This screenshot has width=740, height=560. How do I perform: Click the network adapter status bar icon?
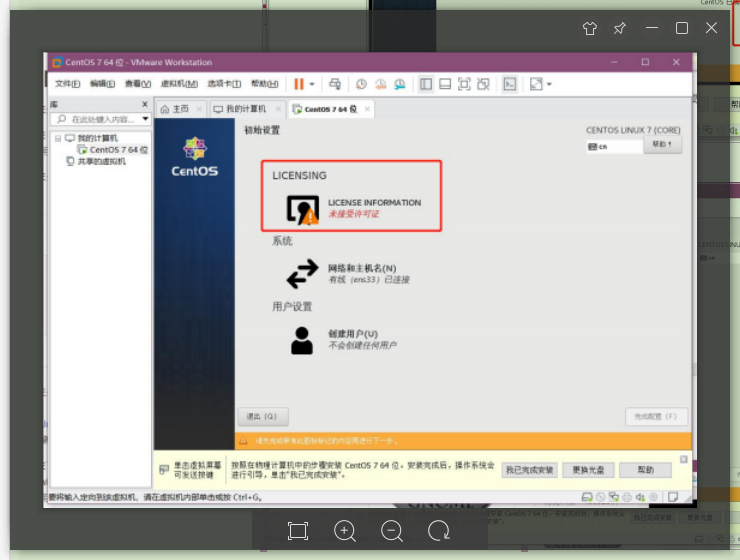614,497
